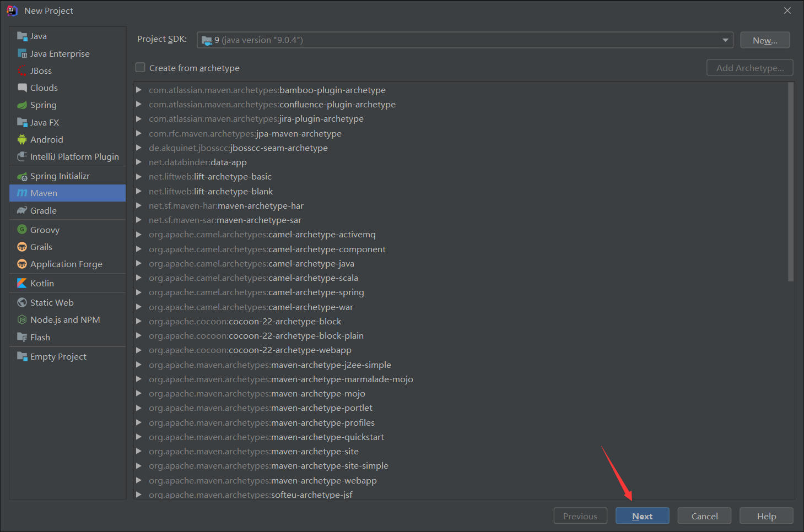The image size is (804, 532).
Task: Expand cocoon-22-archetype-webapp node
Action: tap(139, 350)
